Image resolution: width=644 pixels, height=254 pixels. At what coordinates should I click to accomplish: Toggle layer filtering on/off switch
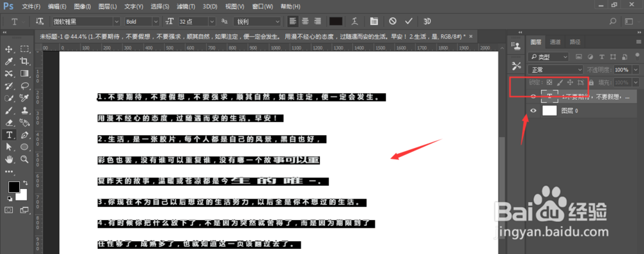click(x=637, y=56)
